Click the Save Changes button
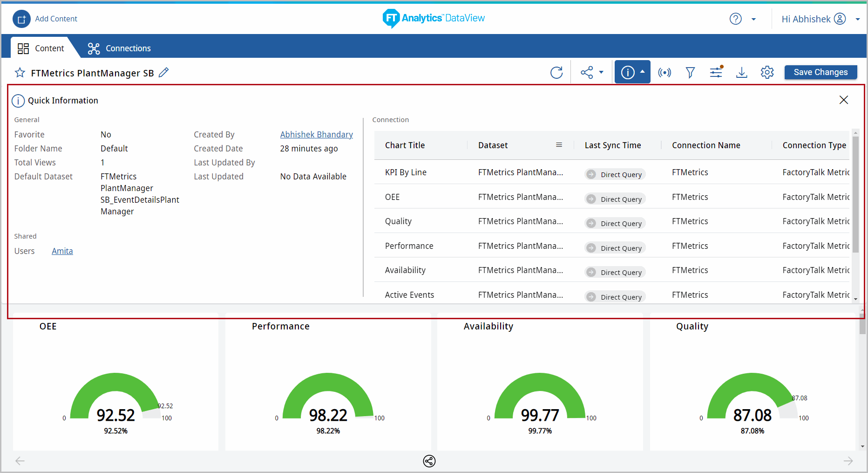The image size is (868, 473). [821, 72]
